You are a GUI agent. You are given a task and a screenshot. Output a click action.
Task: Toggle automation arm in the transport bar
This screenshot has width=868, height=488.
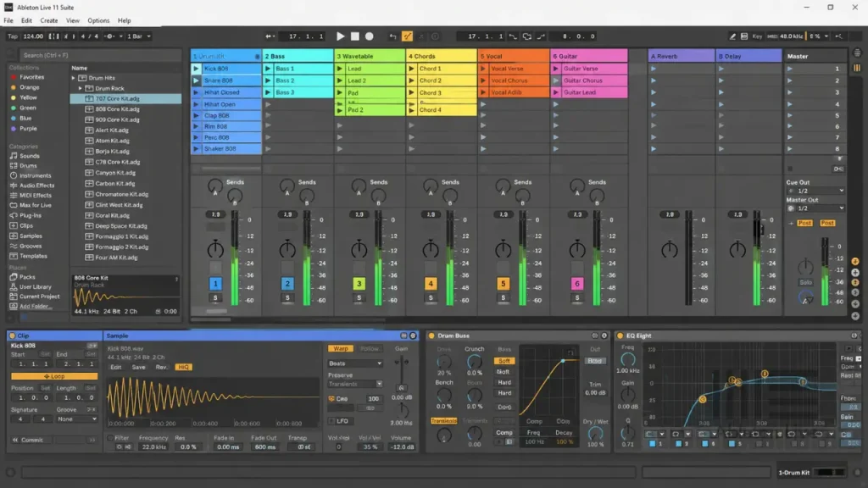tap(407, 36)
